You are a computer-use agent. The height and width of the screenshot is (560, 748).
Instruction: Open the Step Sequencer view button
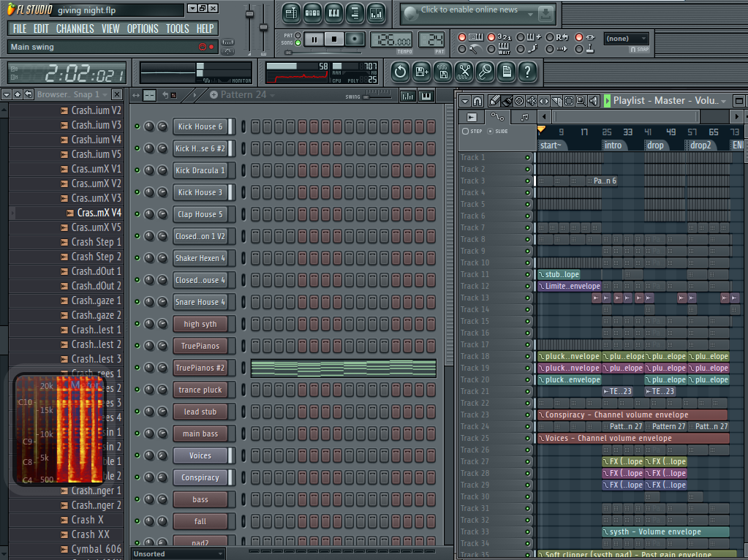[312, 13]
